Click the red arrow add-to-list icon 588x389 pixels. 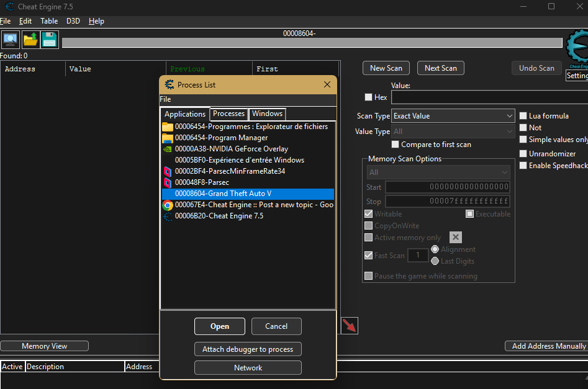(350, 326)
